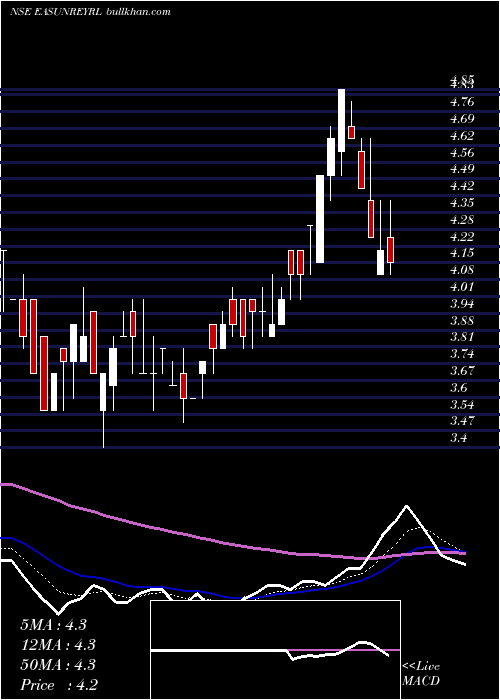Viewport: 500px width, 700px height.
Task: Click the 4.69 price axis label
Action: [x=462, y=119]
